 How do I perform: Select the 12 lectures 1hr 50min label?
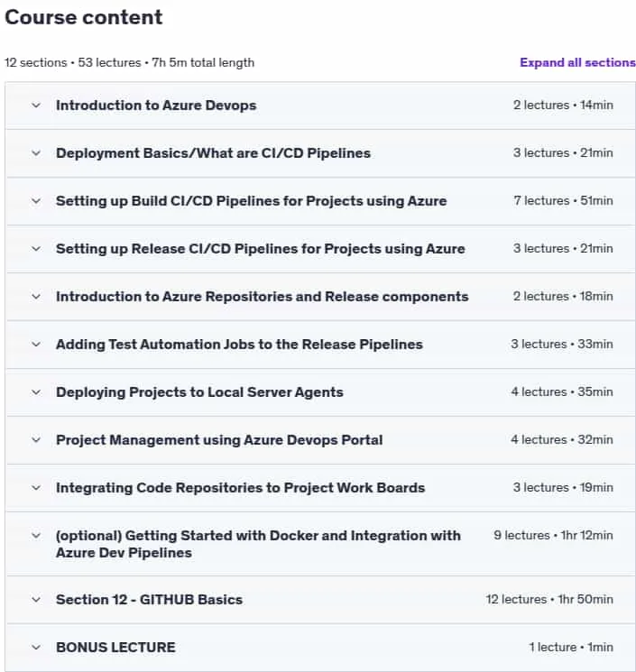tap(549, 599)
